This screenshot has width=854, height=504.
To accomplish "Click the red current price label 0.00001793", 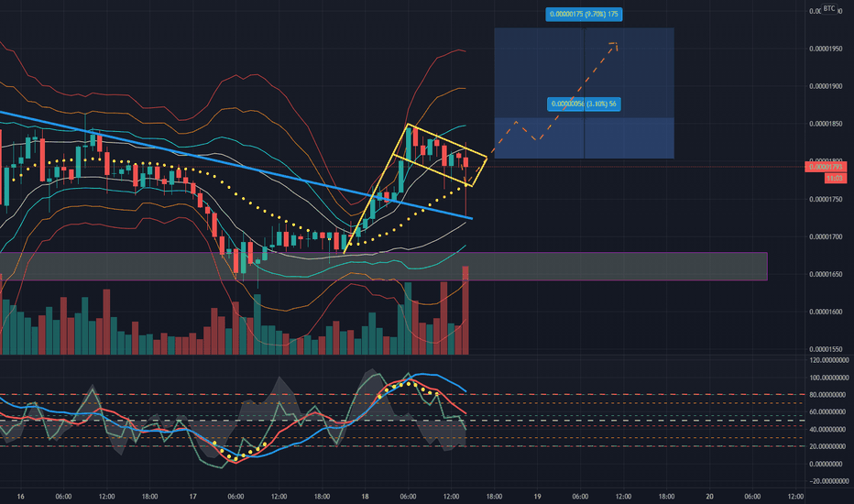I will coord(825,168).
